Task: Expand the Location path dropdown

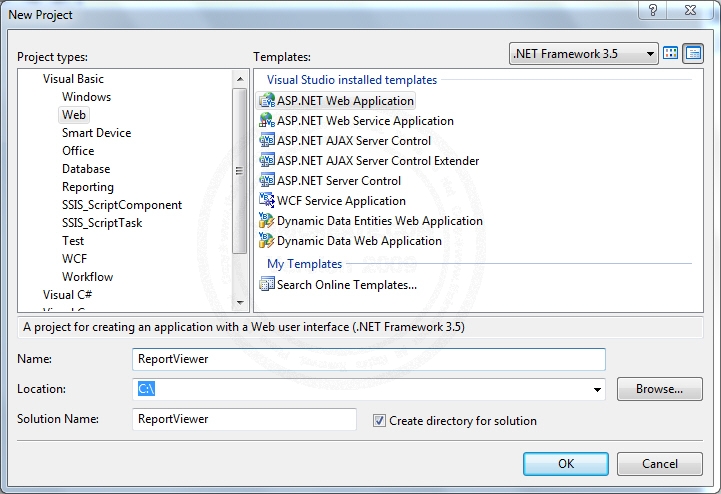Action: [598, 389]
